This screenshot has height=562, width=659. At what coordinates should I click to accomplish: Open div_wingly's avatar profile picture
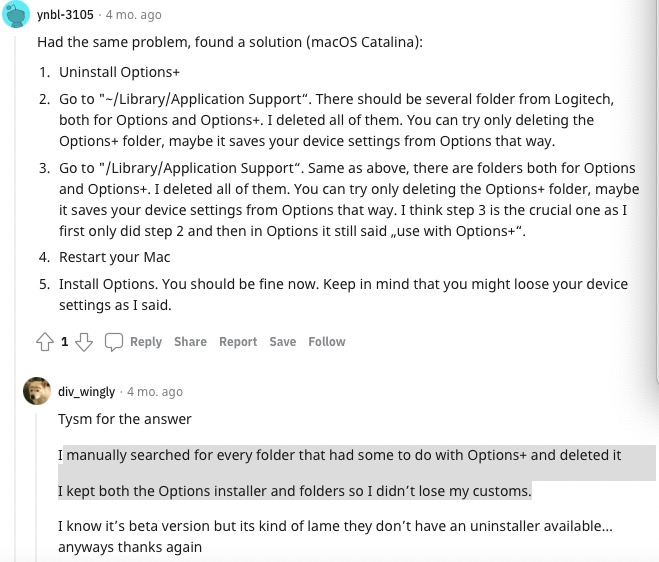pos(36,391)
